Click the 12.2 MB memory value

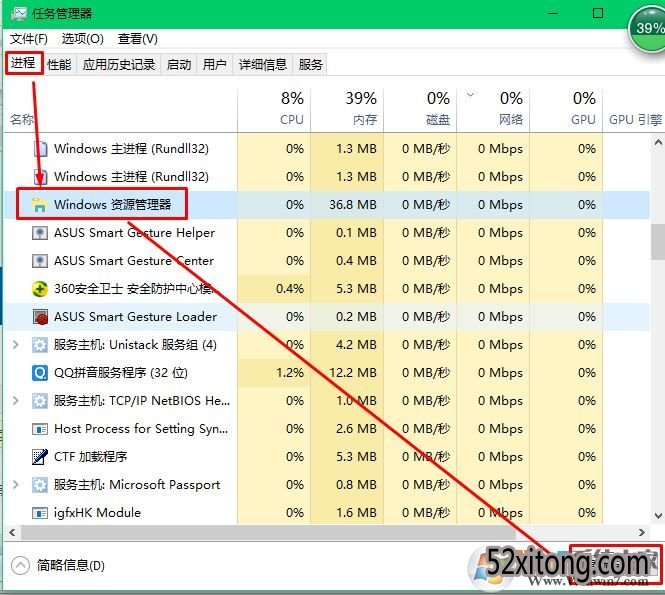coord(353,373)
